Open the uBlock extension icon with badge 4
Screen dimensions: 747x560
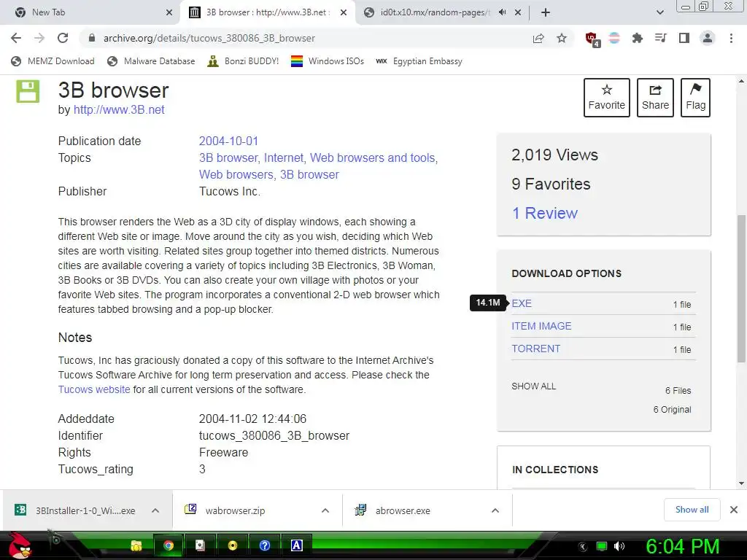click(x=592, y=39)
